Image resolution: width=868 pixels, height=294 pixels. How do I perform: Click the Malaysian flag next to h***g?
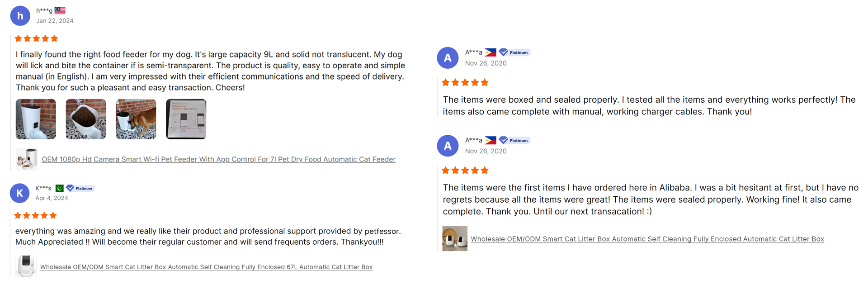tap(60, 10)
